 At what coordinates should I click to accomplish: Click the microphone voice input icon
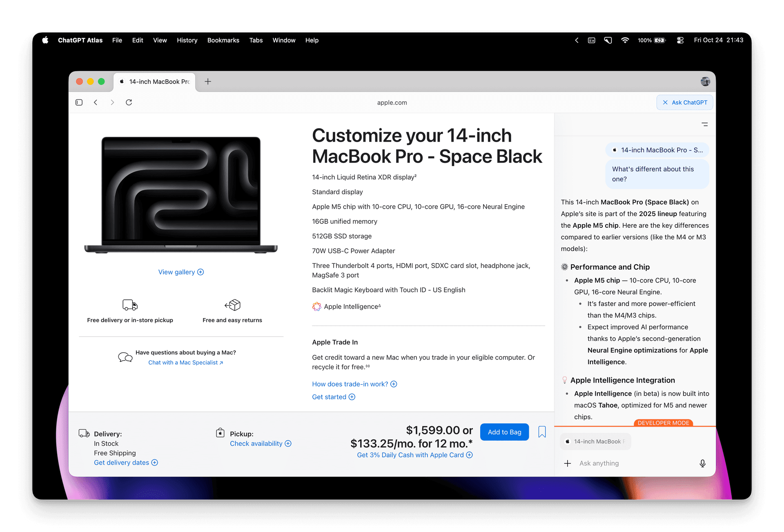point(702,463)
